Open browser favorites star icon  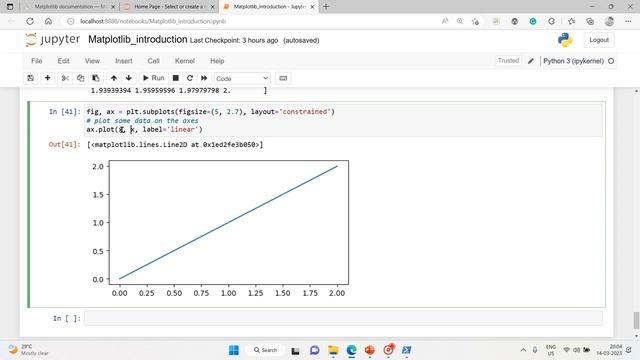(x=571, y=21)
